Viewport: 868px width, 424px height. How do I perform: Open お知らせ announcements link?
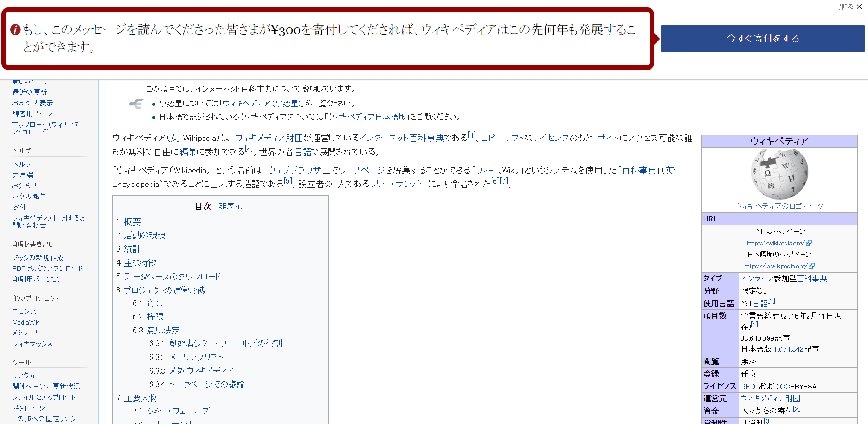coord(25,186)
